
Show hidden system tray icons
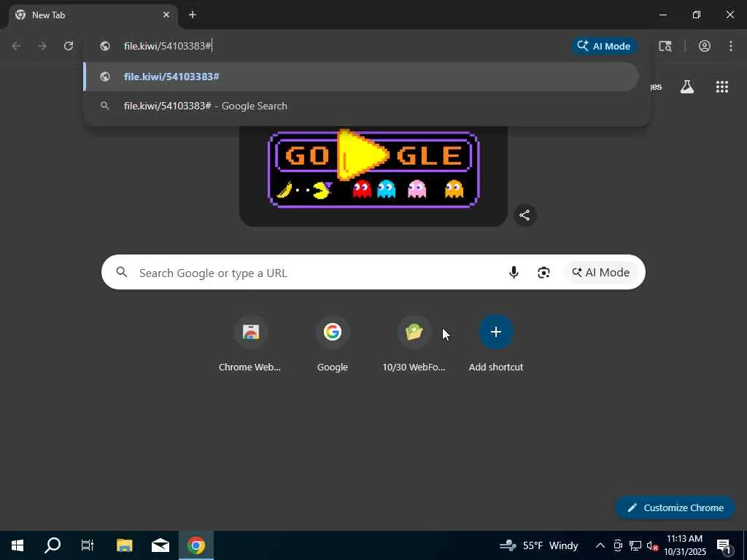click(x=600, y=545)
